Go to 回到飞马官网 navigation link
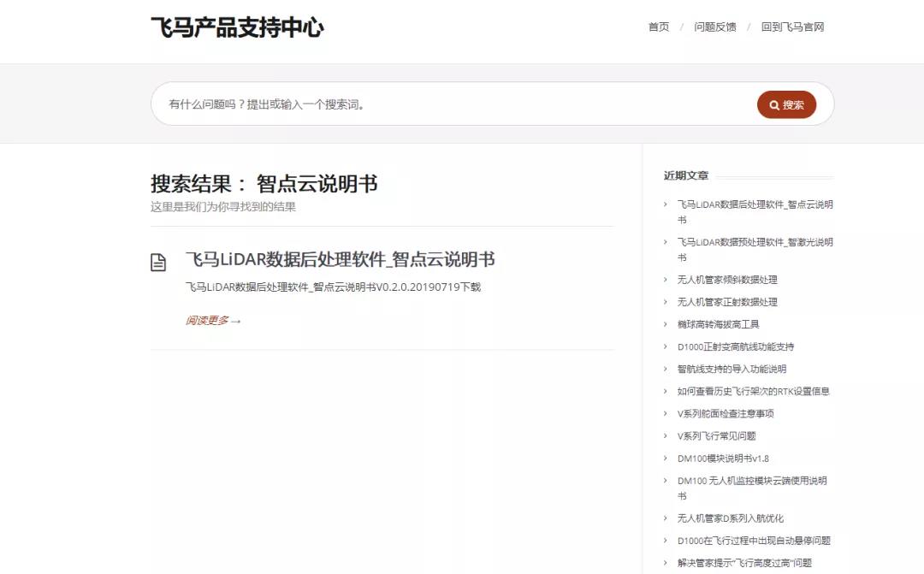Image resolution: width=924 pixels, height=574 pixels. tap(792, 27)
